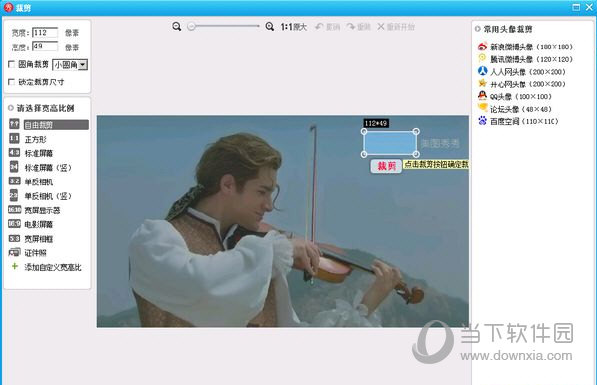Maximize the 裁剪 dialog window
The height and width of the screenshot is (385, 597).
576,7
